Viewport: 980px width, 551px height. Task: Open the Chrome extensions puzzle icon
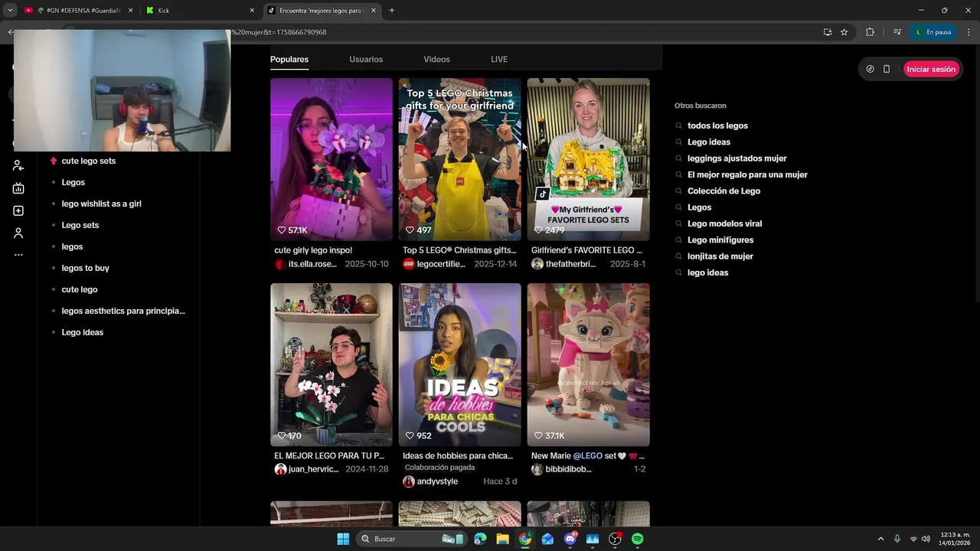870,32
